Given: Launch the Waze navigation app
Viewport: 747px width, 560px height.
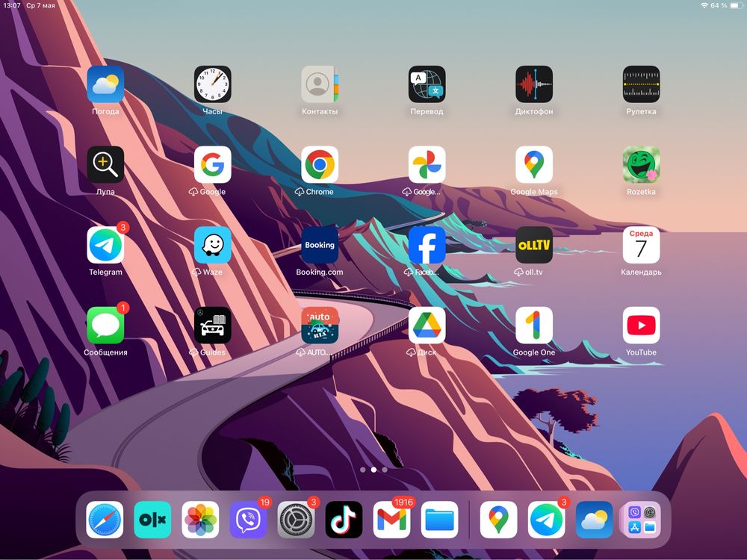Looking at the screenshot, I should coord(212,245).
